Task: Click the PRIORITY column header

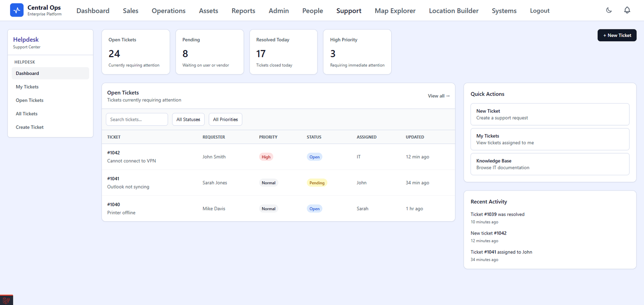Action: pyautogui.click(x=268, y=137)
